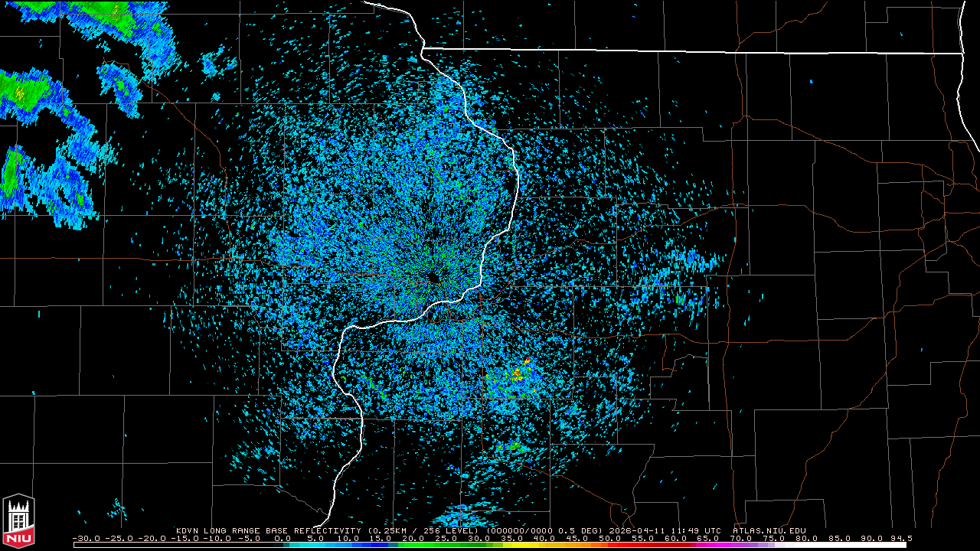Click the yellow-green storm cell in the upper-left corner

coord(21,93)
